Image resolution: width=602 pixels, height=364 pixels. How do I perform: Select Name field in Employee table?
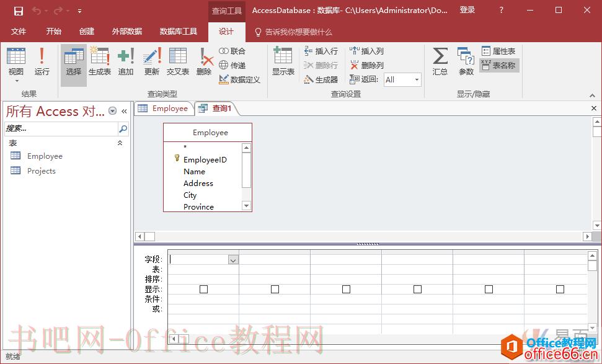[194, 172]
